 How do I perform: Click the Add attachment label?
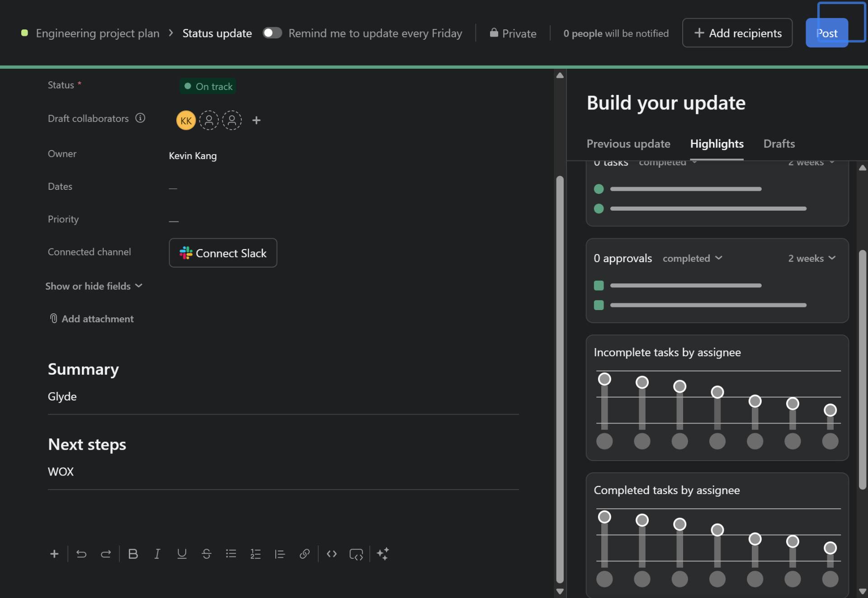click(98, 319)
